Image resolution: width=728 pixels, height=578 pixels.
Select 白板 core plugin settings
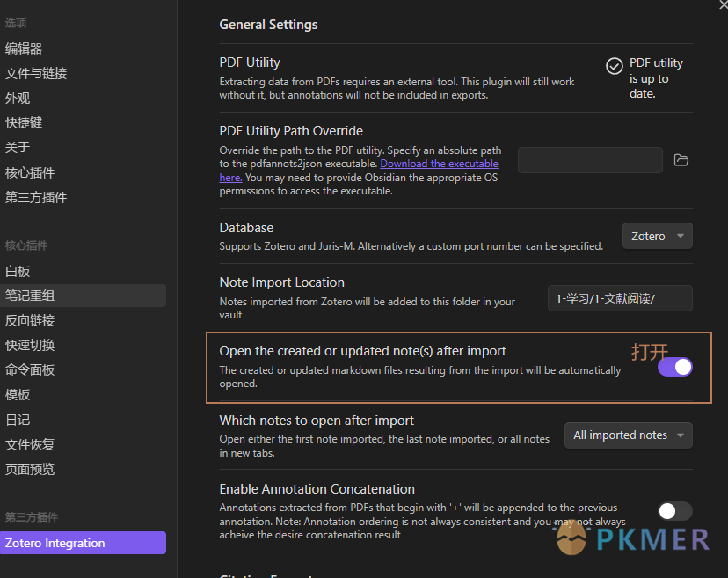(18, 271)
